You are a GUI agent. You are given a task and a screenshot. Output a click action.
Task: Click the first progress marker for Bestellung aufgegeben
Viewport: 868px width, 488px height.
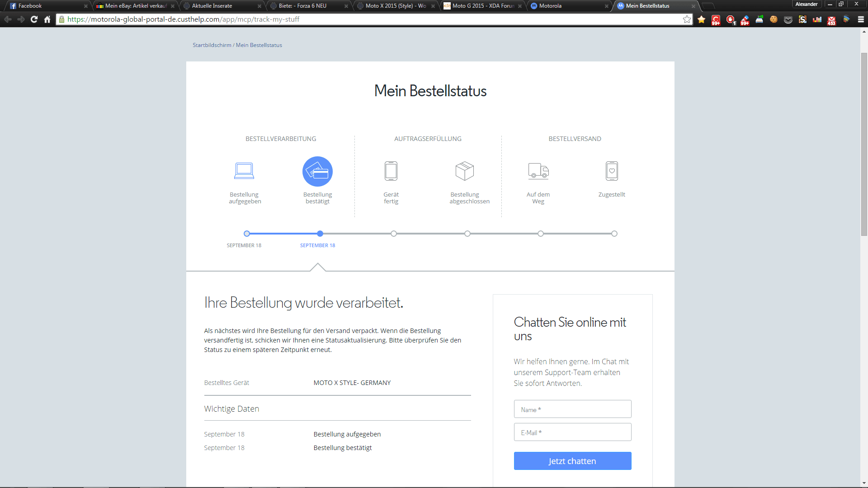tap(246, 234)
